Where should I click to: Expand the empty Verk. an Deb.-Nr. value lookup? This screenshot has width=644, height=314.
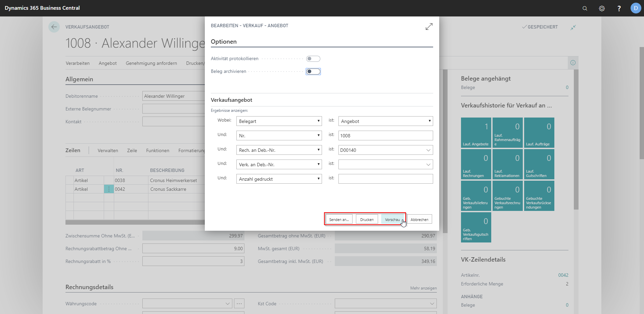pos(428,165)
